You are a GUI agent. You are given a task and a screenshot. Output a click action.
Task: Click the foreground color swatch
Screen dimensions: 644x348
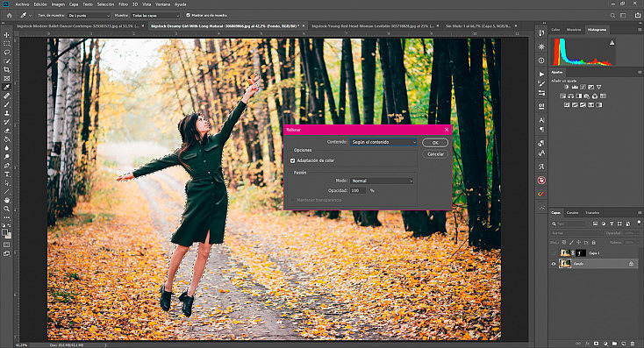(5, 232)
